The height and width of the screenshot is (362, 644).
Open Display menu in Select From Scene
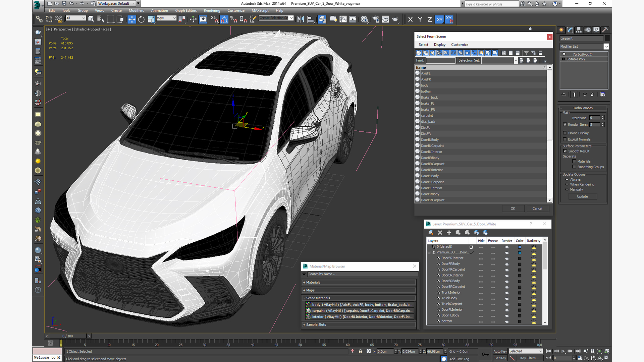(439, 45)
